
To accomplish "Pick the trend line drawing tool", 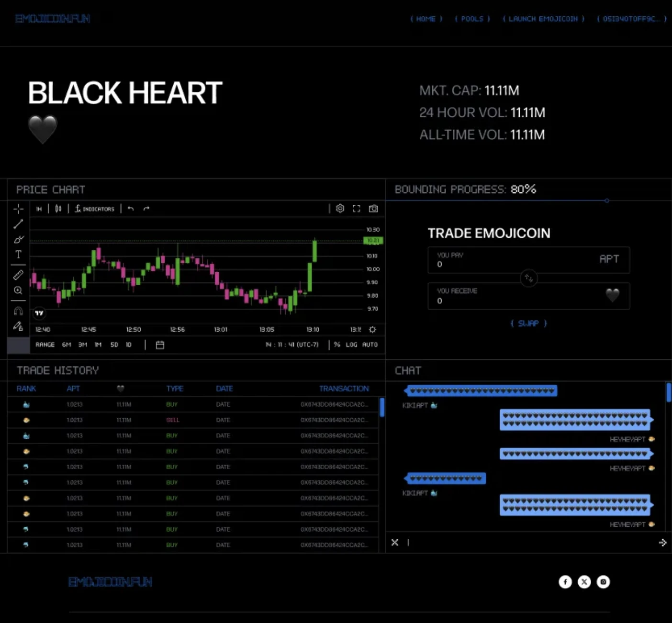I will click(18, 224).
